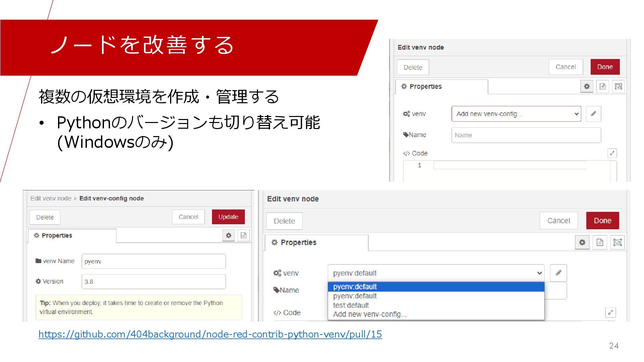Click the Version input field
The image size is (644, 362).
[153, 282]
